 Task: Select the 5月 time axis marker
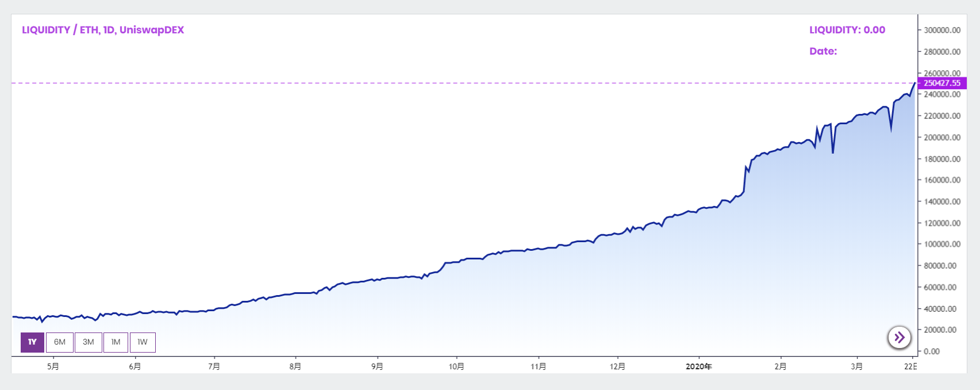pyautogui.click(x=53, y=366)
